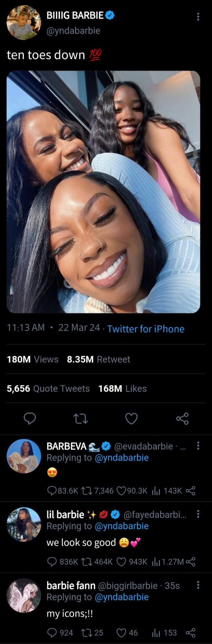Share the main tweet via share icon
The width and height of the screenshot is (212, 644).
182,418
